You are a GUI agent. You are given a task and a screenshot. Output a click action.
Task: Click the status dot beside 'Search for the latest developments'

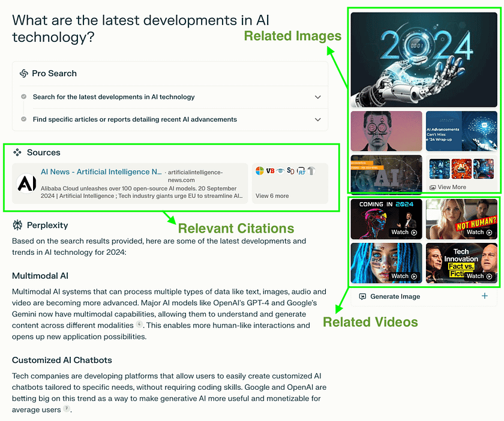(23, 97)
